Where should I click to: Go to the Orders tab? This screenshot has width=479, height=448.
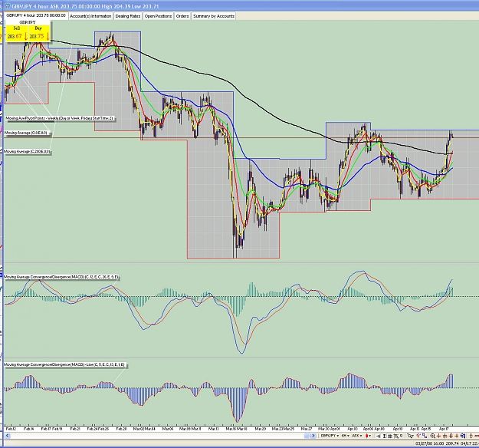(182, 16)
